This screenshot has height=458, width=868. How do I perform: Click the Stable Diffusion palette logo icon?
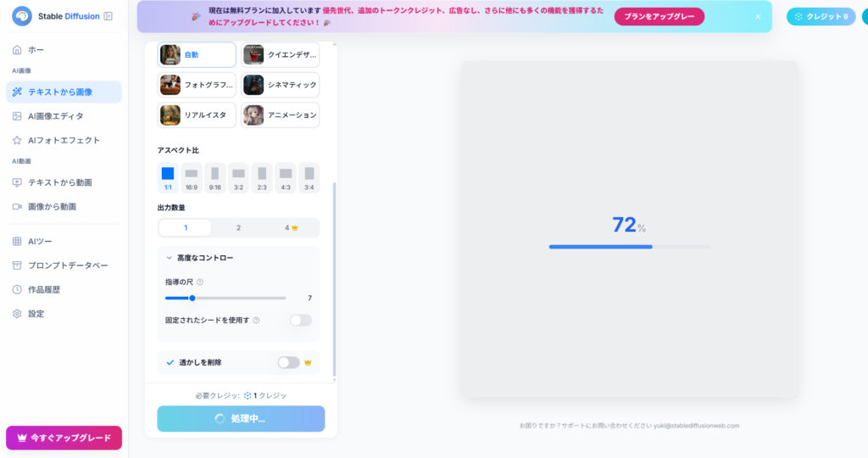[22, 16]
